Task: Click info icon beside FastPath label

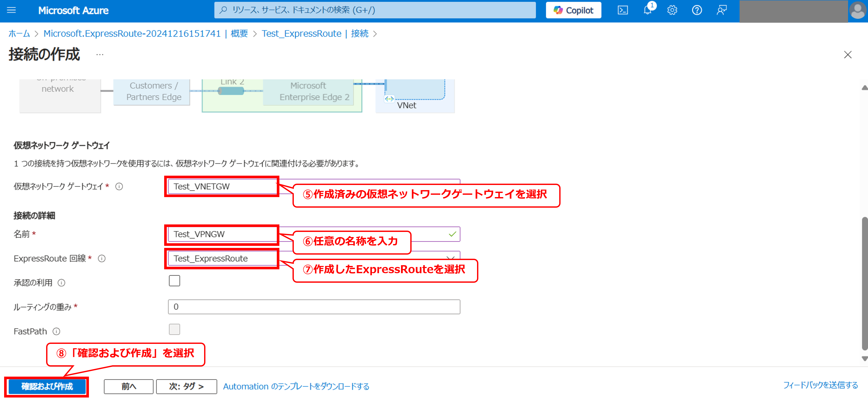Action: point(56,331)
